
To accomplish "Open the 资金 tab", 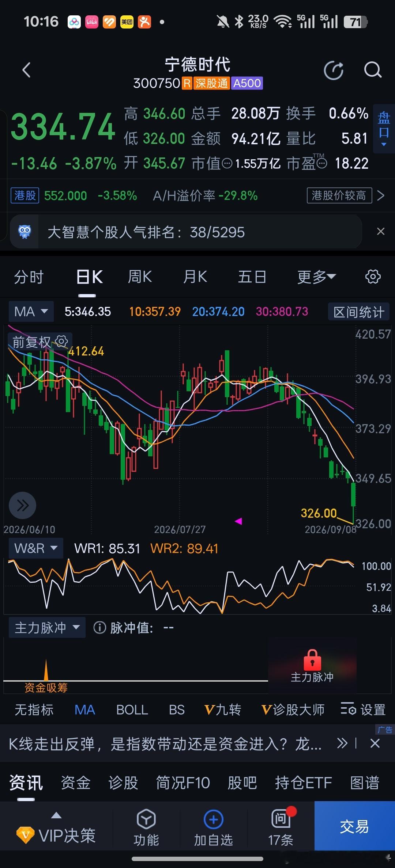I will 76,783.
